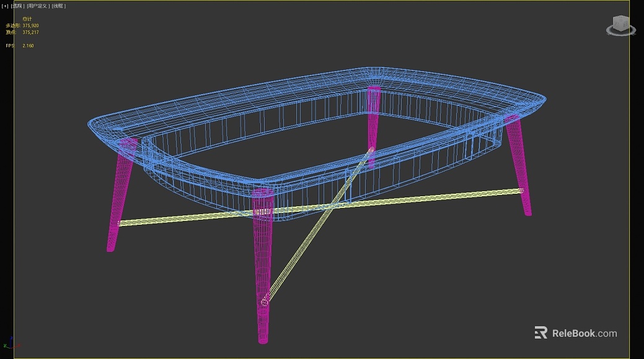The width and height of the screenshot is (644, 359).
Task: Click the vertex count 375,217
Action: (31, 32)
